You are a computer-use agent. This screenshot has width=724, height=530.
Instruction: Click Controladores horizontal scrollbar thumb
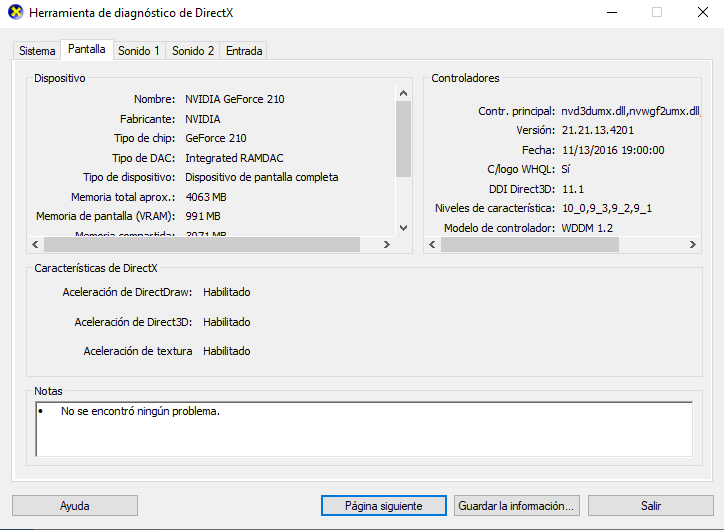[530, 245]
